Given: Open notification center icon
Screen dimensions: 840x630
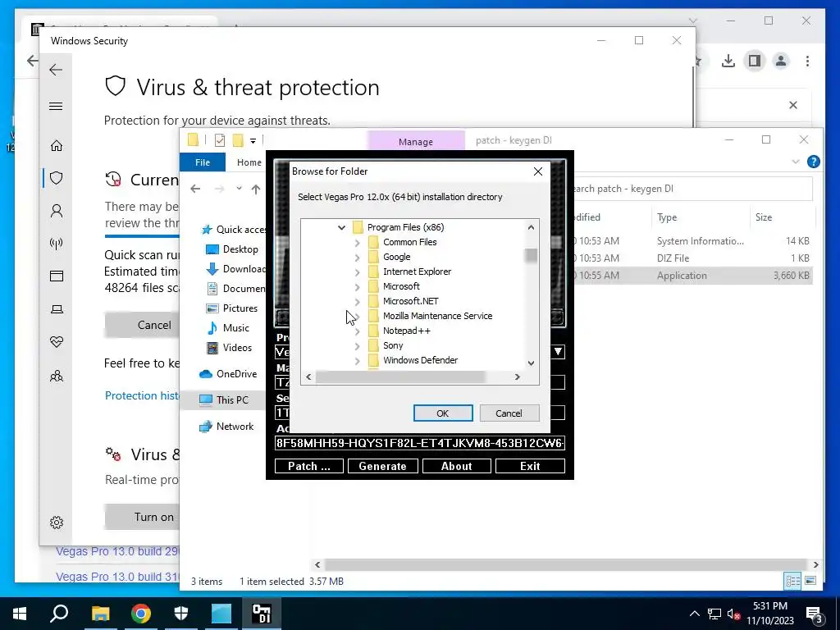Looking at the screenshot, I should pos(815,614).
